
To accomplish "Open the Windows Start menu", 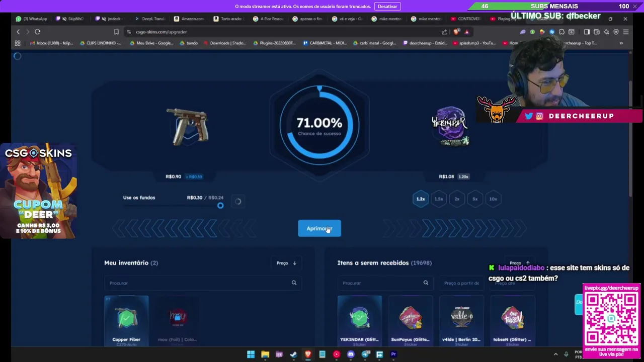I will tap(251, 354).
